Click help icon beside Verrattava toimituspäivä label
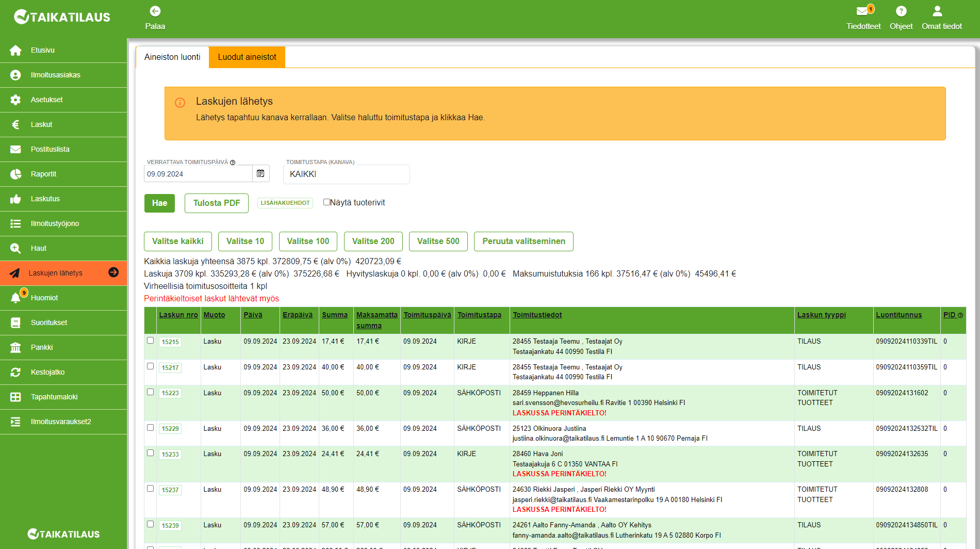980x549 pixels. [x=233, y=163]
